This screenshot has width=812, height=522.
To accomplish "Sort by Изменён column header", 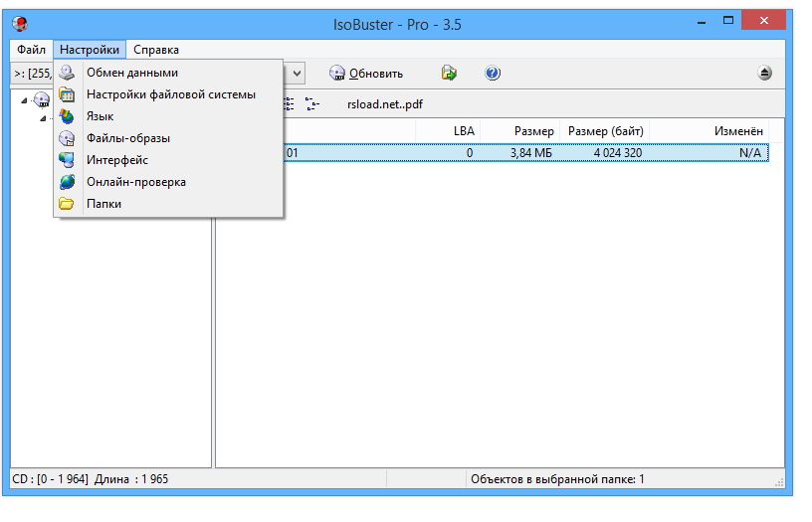I will 709,131.
